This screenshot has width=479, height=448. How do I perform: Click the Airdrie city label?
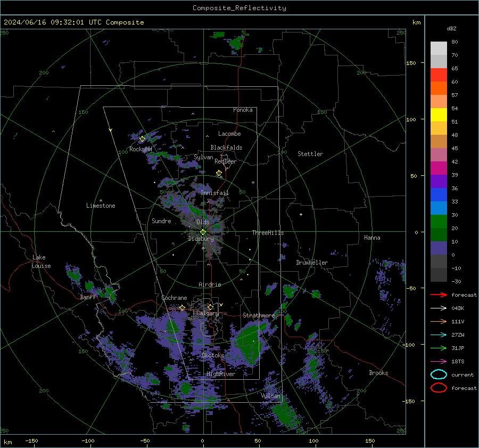tap(210, 284)
